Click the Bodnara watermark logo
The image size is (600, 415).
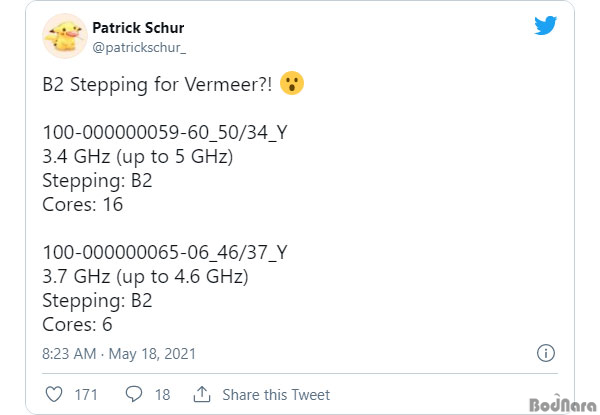(563, 405)
